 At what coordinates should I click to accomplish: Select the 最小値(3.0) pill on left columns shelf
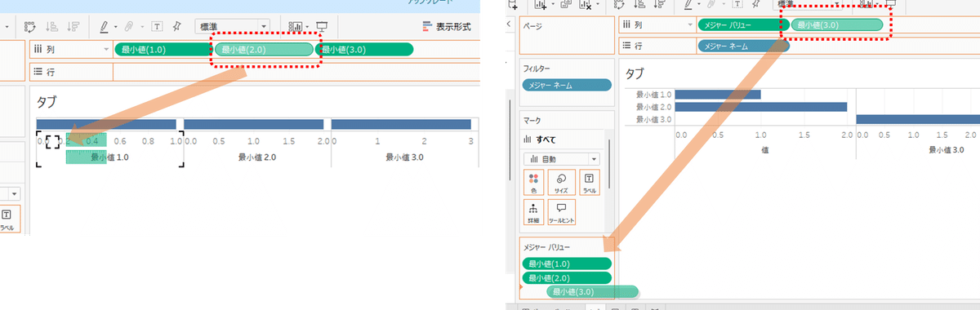click(364, 50)
